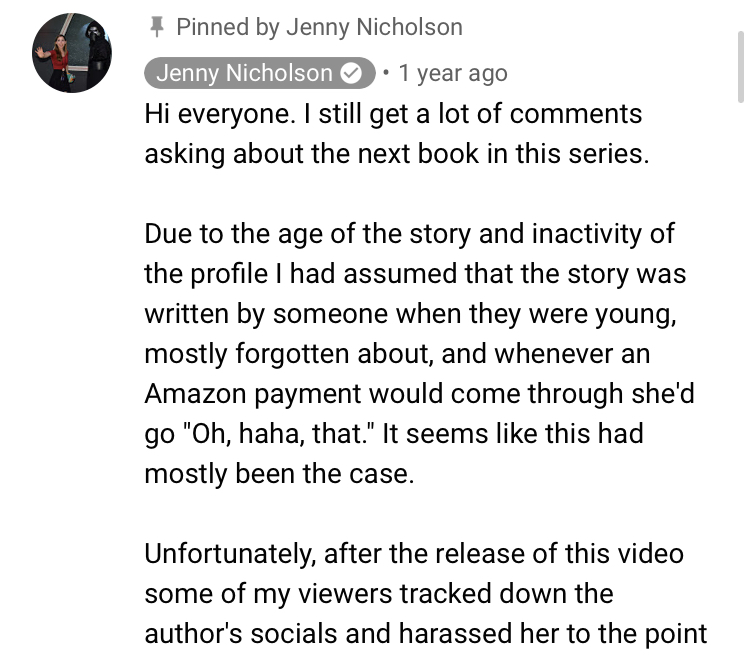This screenshot has width=750, height=657.
Task: Click the line "asking about the next book"
Action: [397, 154]
